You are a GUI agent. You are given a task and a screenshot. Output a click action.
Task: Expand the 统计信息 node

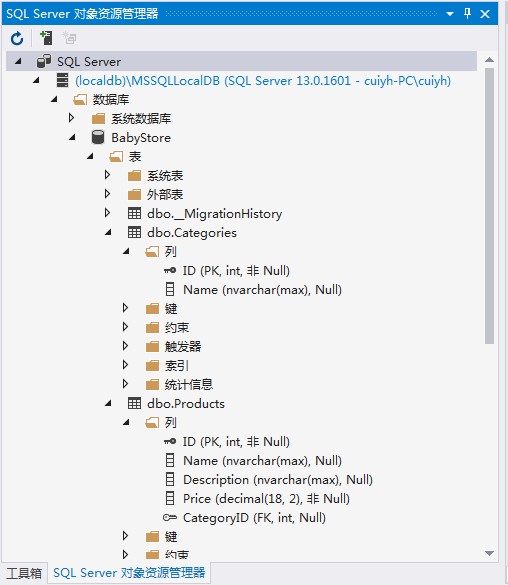click(125, 384)
